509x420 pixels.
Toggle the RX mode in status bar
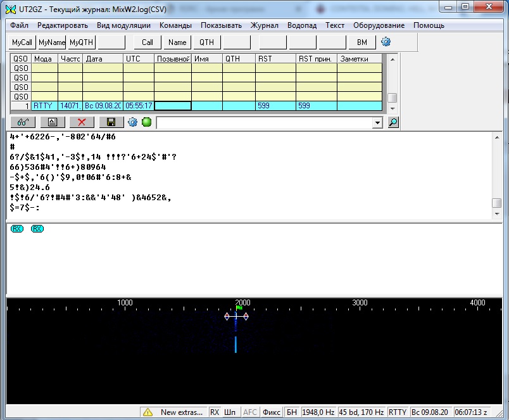point(215,412)
